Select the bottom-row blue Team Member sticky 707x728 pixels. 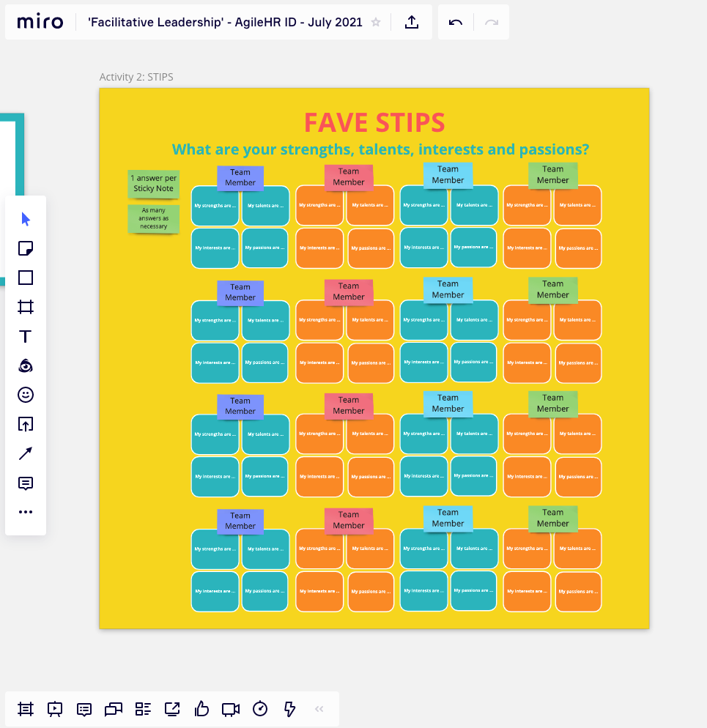pos(448,518)
